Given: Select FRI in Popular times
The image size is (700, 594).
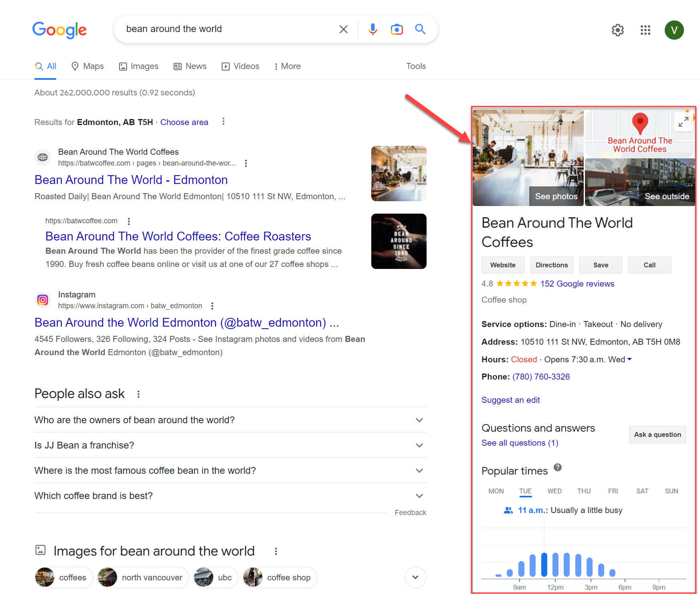Looking at the screenshot, I should (x=613, y=491).
